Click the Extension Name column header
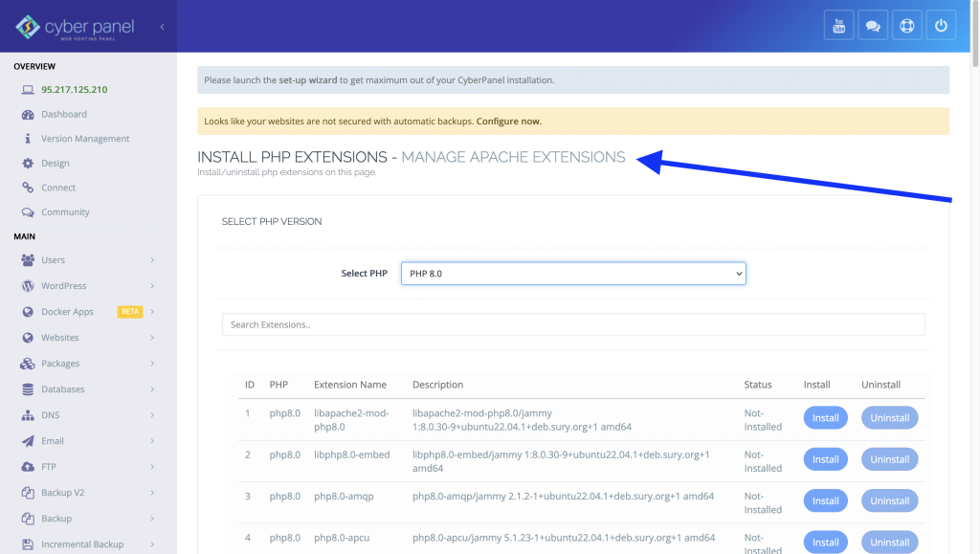The width and height of the screenshot is (980, 554). [350, 385]
